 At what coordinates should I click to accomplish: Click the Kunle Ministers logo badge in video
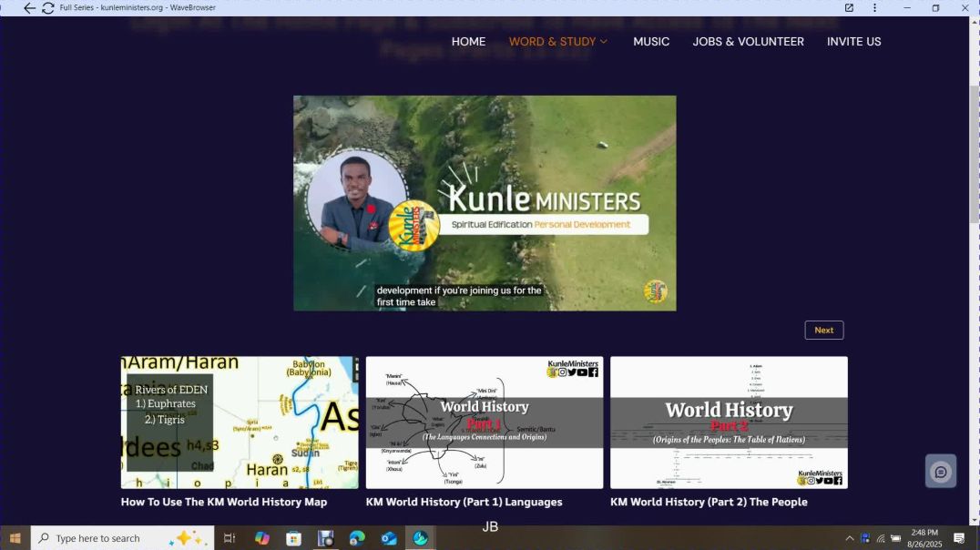pyautogui.click(x=413, y=226)
